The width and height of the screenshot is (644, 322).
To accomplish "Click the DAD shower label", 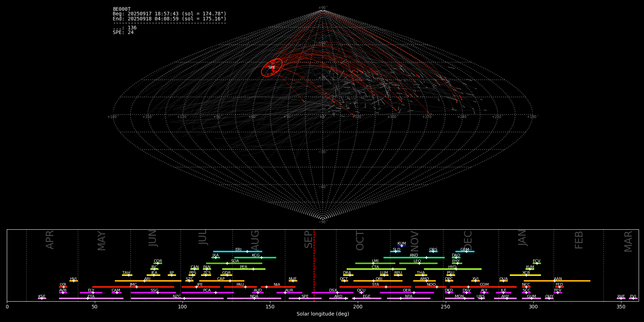I will 456,255.
